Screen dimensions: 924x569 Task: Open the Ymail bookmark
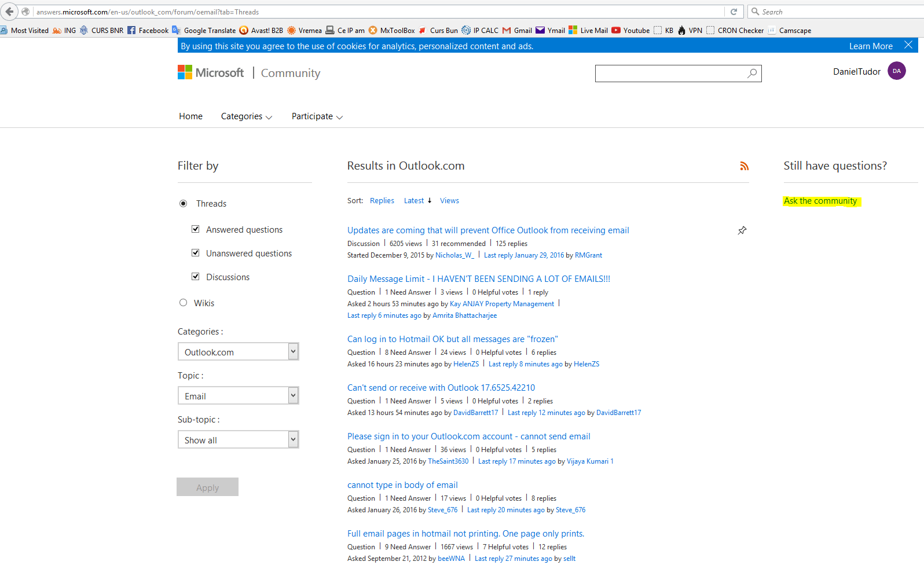[550, 31]
